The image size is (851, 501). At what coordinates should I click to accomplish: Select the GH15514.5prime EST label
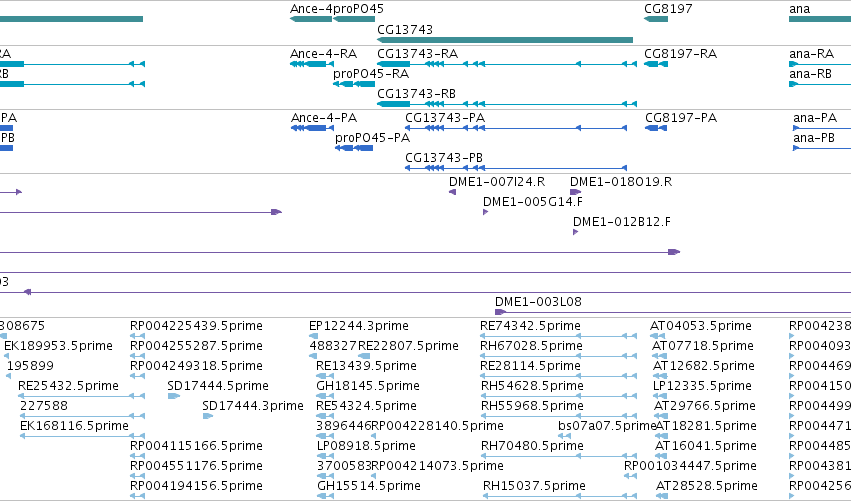point(369,486)
